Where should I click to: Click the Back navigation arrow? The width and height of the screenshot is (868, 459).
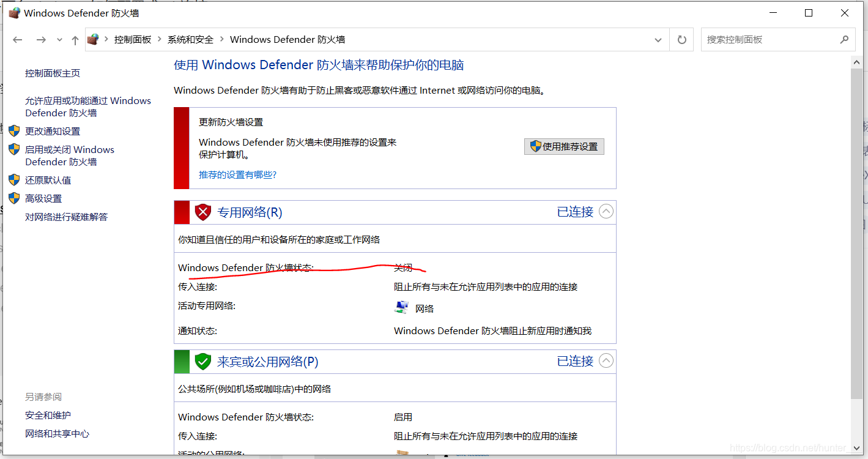(18, 40)
